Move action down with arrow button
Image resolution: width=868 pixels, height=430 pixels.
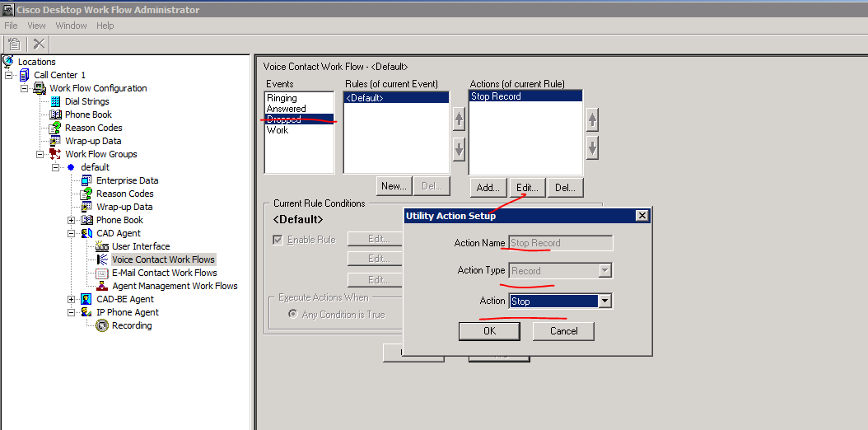(592, 149)
